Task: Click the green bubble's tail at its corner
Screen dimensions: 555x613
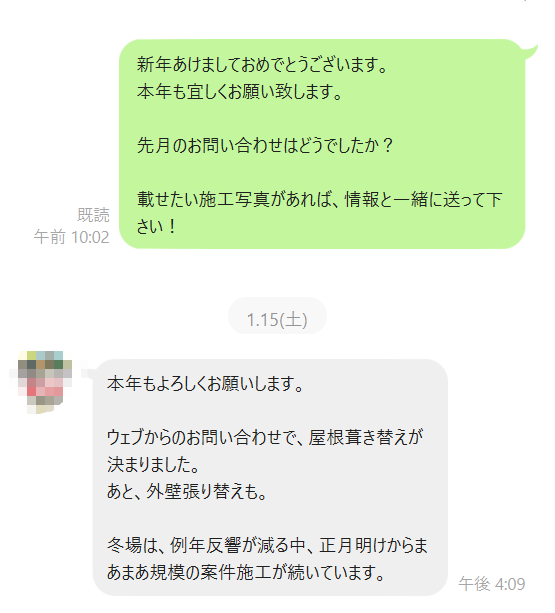Action: (x=530, y=51)
